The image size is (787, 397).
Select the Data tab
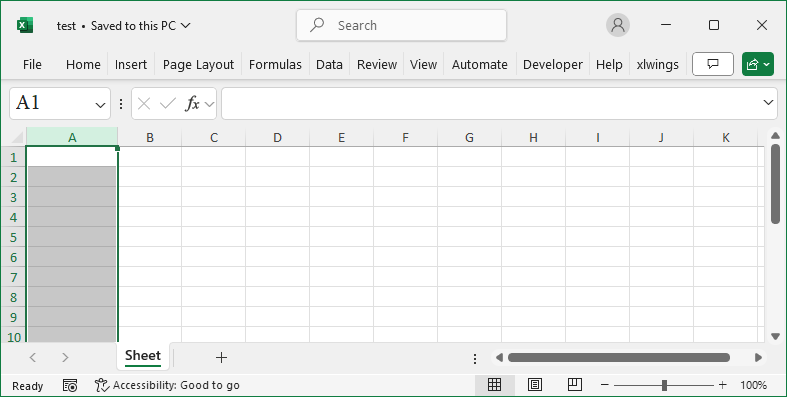(329, 65)
